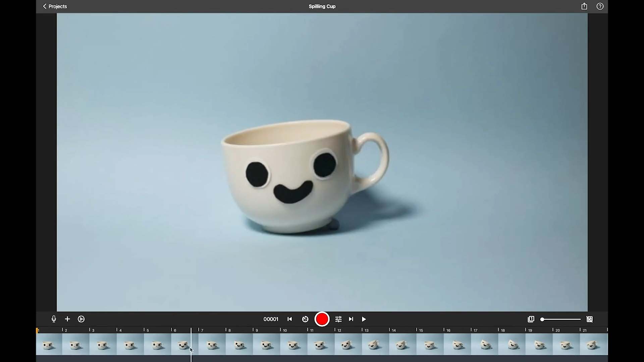
Task: Go back to Projects
Action: coord(55,6)
